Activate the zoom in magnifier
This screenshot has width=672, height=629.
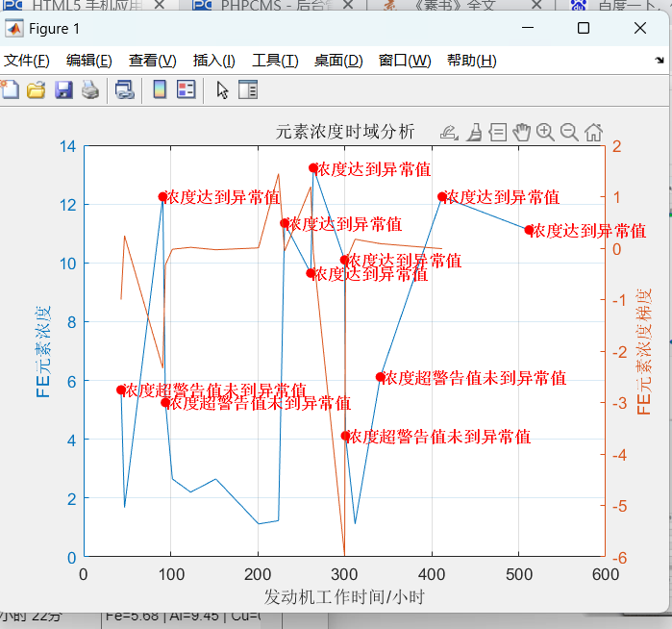click(x=545, y=132)
